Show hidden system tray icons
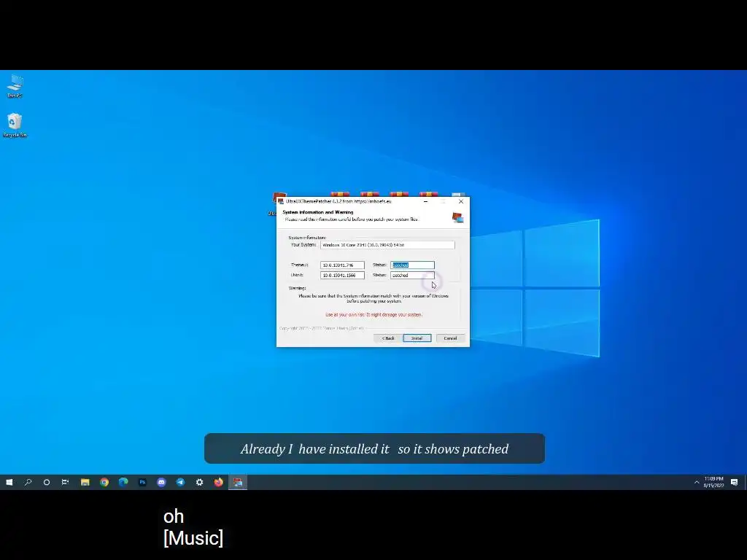Viewport: 747px width, 560px height. [697, 483]
